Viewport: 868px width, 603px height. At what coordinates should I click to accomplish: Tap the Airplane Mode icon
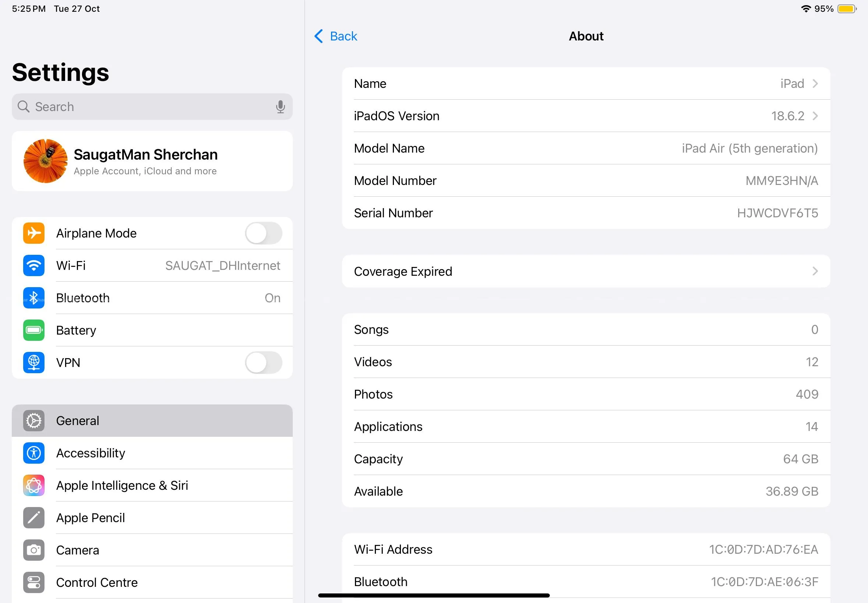click(33, 233)
